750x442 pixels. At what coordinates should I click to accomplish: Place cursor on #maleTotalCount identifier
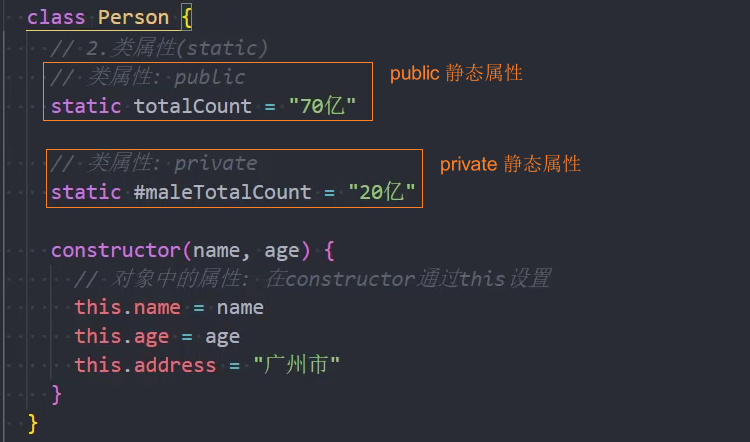pyautogui.click(x=222, y=192)
